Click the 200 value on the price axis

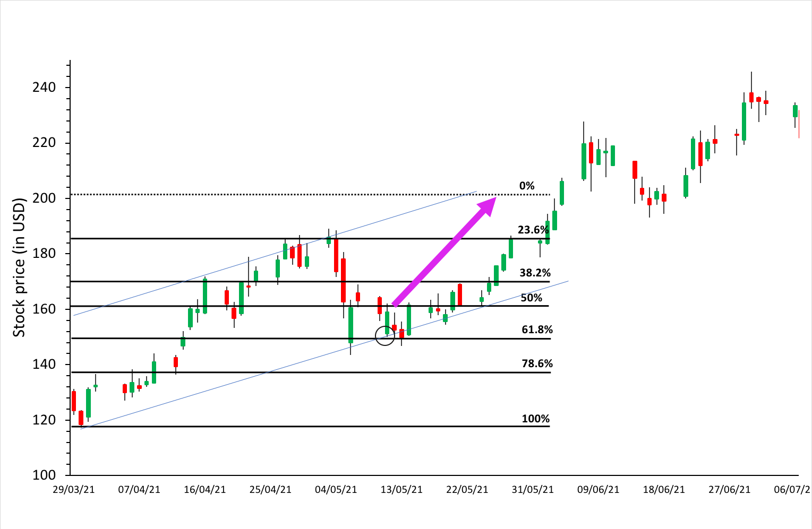(44, 198)
